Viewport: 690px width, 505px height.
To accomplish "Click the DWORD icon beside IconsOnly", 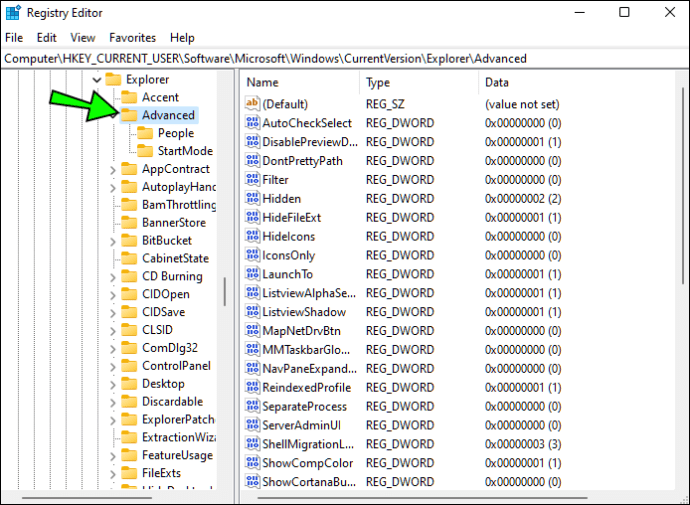I will pyautogui.click(x=252, y=255).
